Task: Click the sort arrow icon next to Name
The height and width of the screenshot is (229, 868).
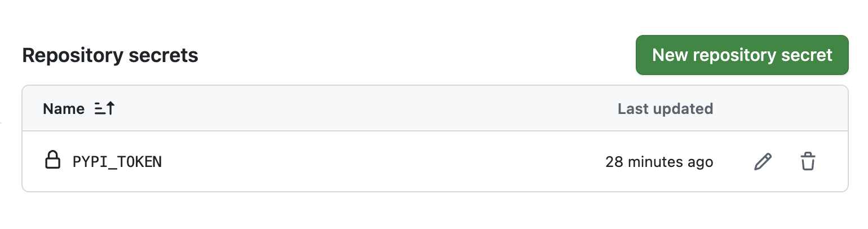Action: click(104, 108)
